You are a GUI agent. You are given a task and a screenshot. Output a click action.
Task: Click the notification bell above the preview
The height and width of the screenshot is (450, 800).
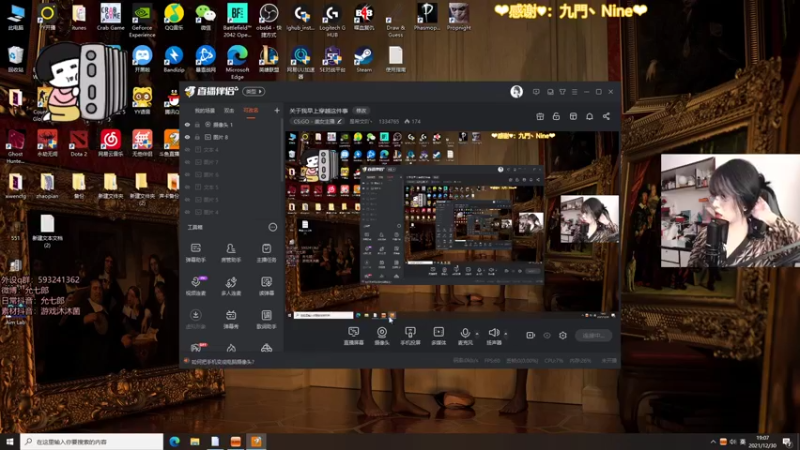point(589,116)
